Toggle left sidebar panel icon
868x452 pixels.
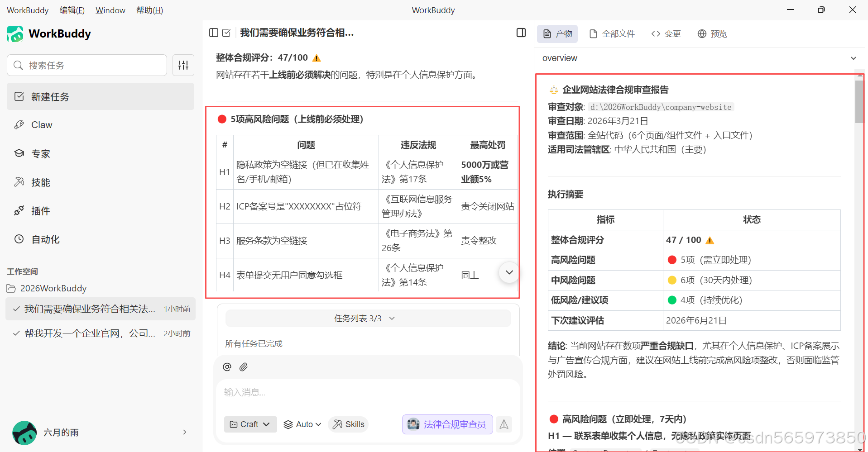[214, 33]
